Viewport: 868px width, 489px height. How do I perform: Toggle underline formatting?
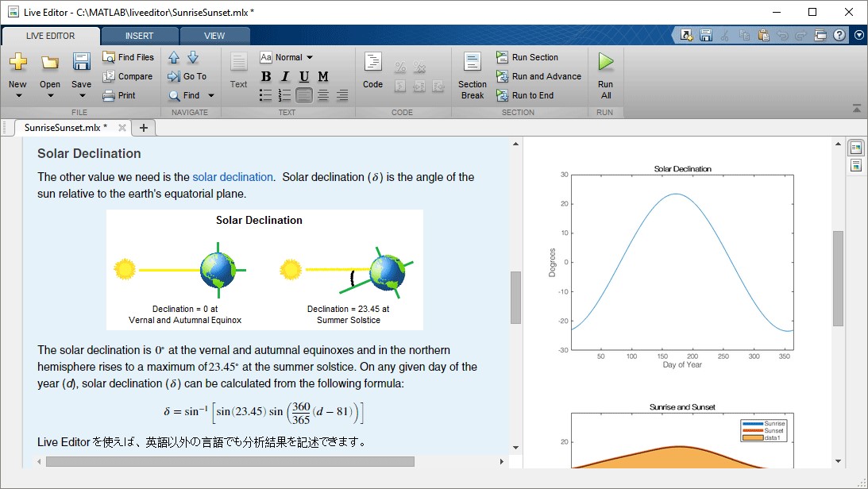pyautogui.click(x=303, y=76)
